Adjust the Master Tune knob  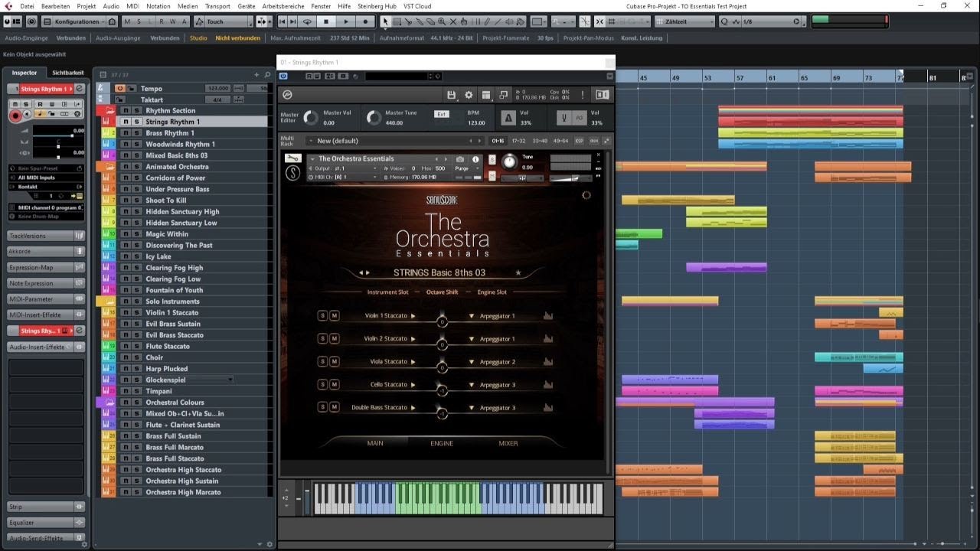374,118
